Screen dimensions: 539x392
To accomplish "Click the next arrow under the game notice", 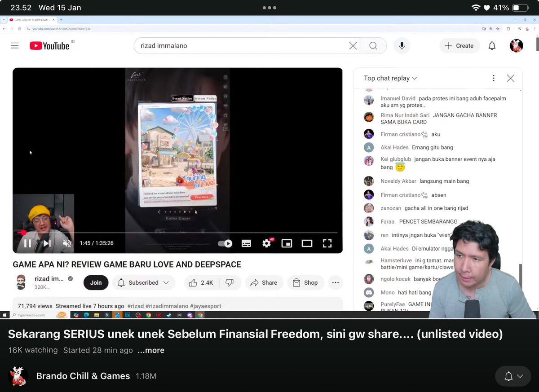I will (x=196, y=212).
